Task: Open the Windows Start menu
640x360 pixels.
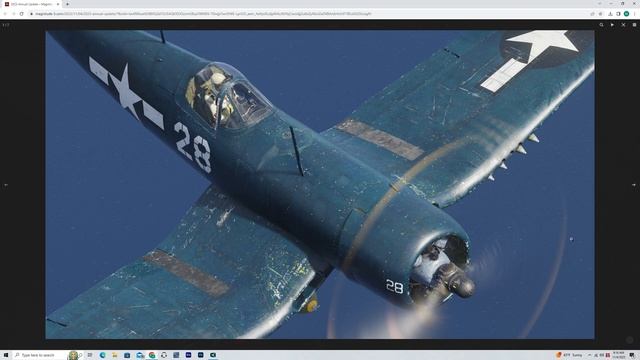Action: click(6, 355)
